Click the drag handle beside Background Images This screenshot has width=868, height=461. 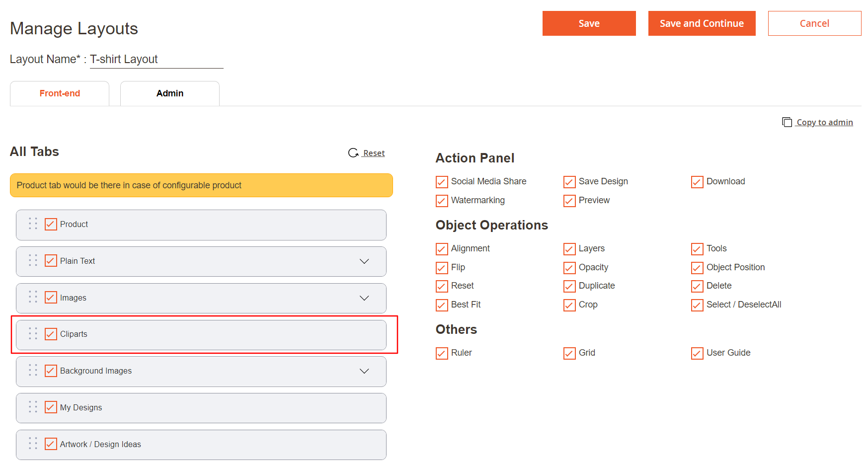[33, 371]
